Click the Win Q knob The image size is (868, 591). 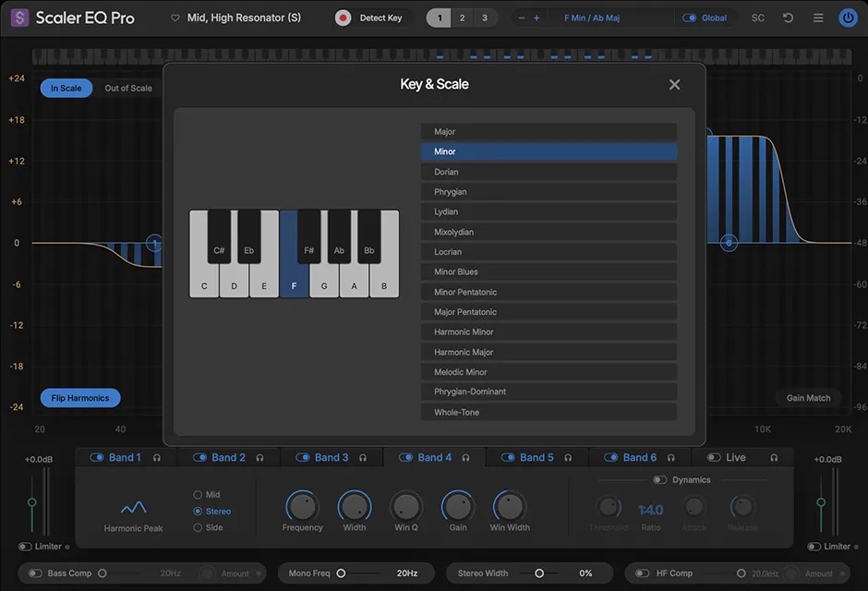406,506
